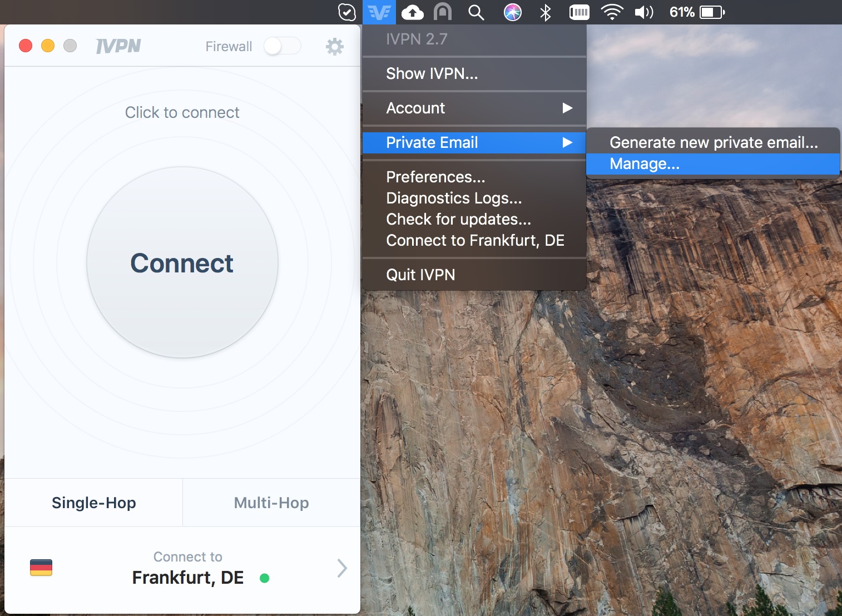842x616 pixels.
Task: Click the Firewall label
Action: pos(229,46)
